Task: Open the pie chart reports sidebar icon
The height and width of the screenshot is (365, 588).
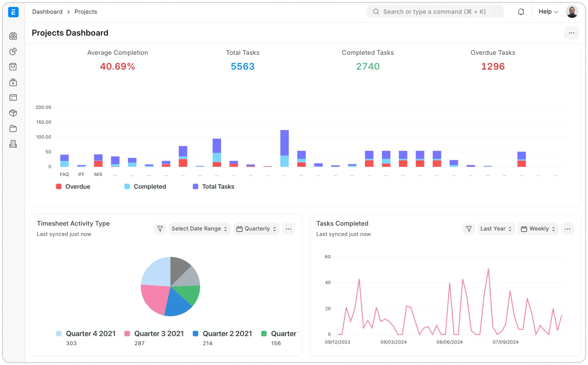Action: coord(13,51)
